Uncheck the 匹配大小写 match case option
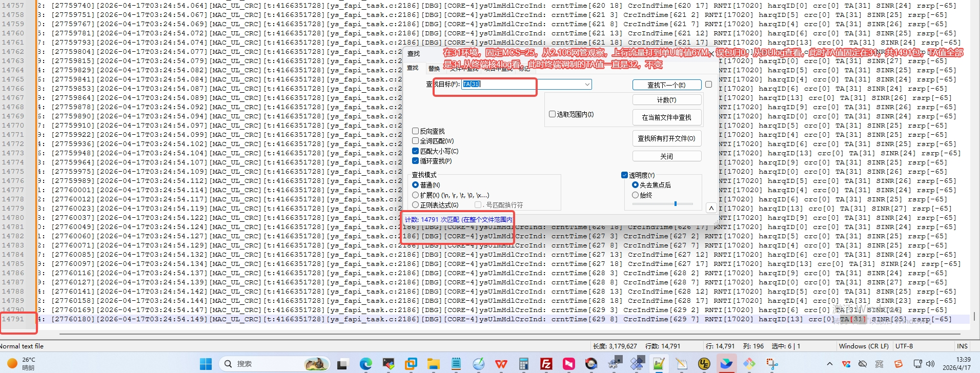 click(416, 151)
